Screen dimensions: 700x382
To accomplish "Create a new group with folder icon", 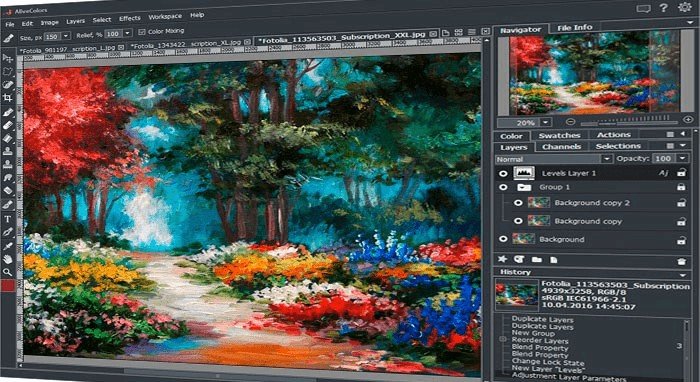I will (537, 259).
